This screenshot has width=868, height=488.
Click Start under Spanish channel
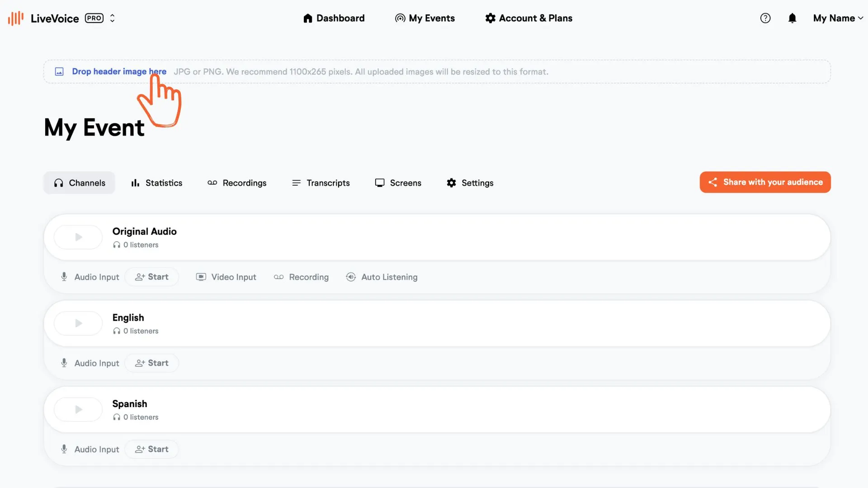(152, 449)
